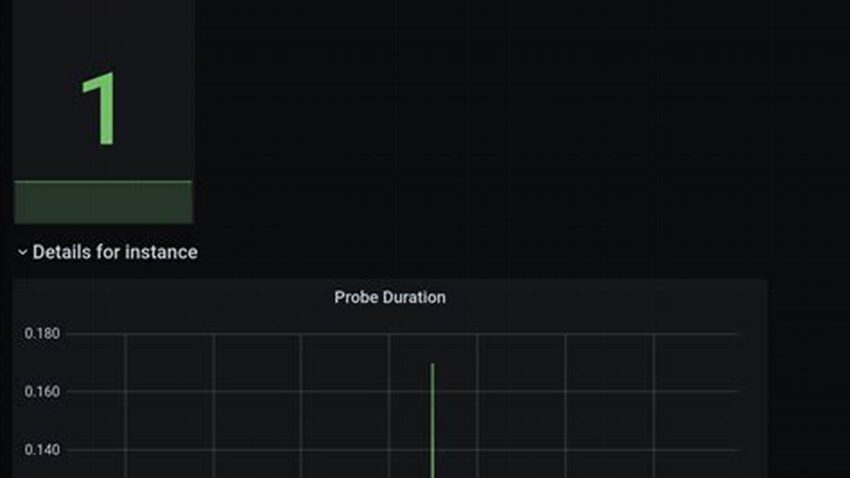Select the green stat value 1

pyautogui.click(x=99, y=108)
